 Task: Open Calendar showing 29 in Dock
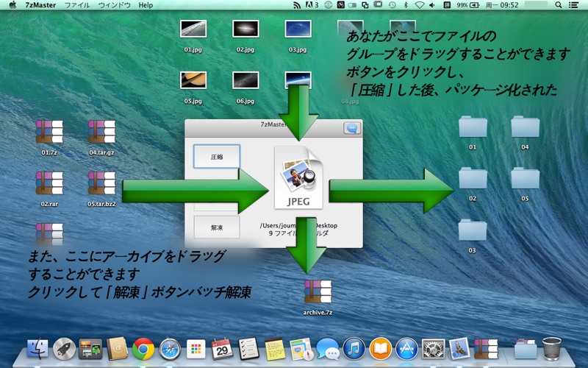[222, 348]
